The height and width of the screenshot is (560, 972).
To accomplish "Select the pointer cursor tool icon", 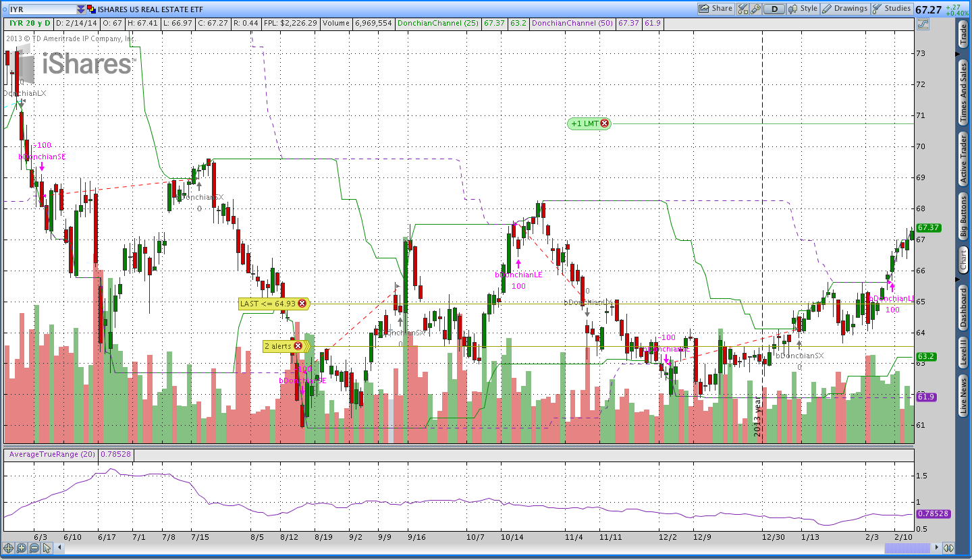I will coord(46,549).
